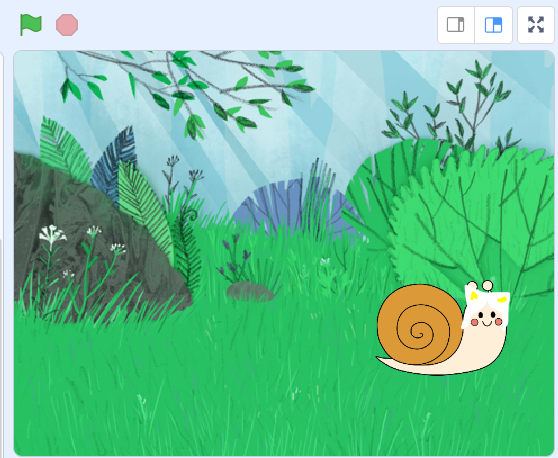Screen dimensions: 558x458
Task: Click the dark blue fern leaf
Action: (x=116, y=165)
